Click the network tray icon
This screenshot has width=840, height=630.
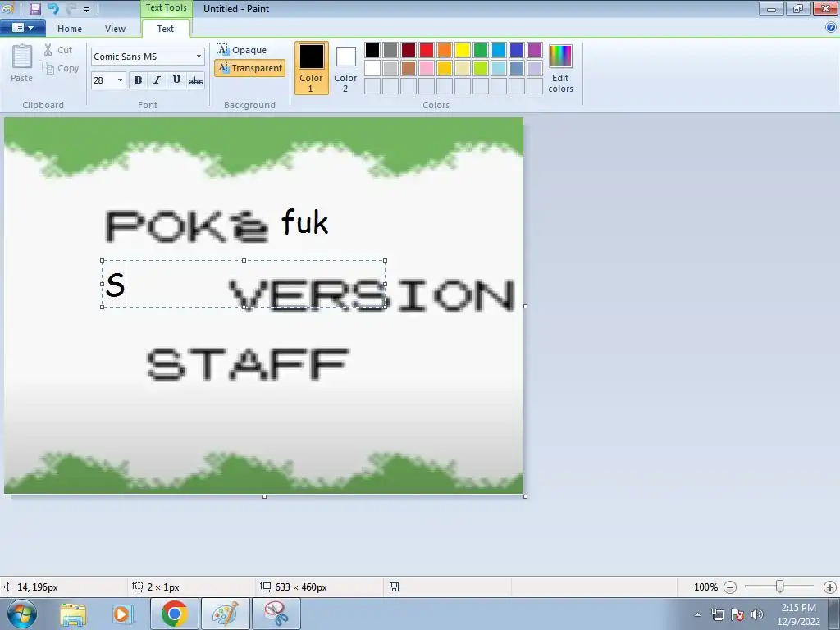[x=717, y=614]
